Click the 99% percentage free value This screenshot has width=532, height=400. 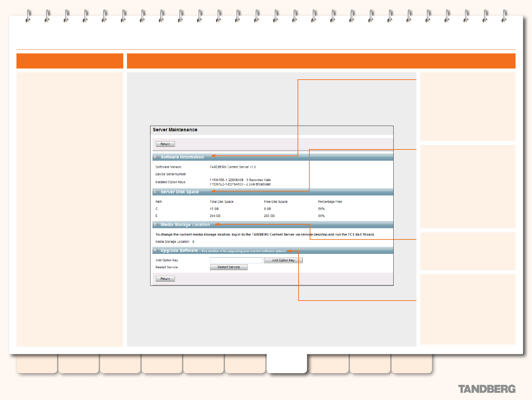(321, 216)
